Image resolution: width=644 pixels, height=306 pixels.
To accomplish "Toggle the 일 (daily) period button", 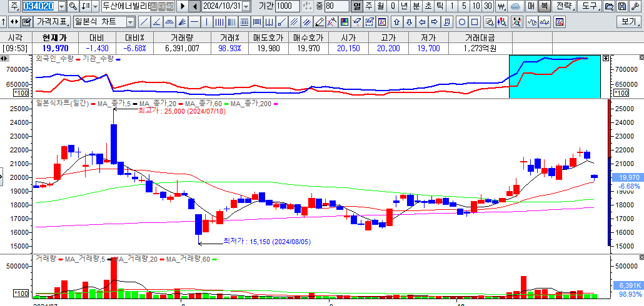I will [357, 6].
